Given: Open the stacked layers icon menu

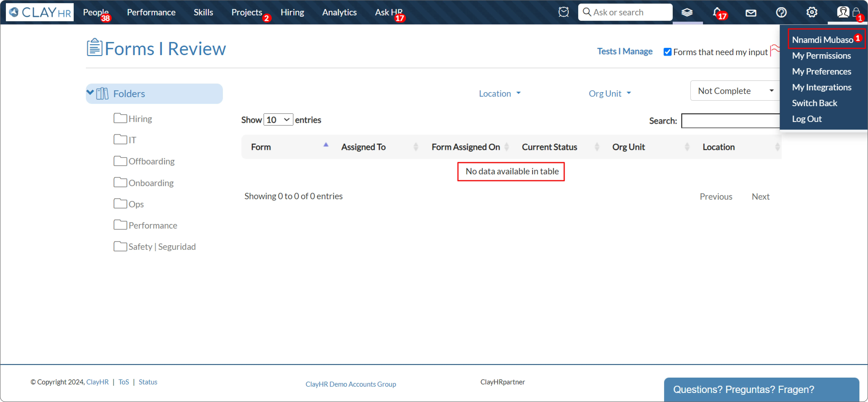Looking at the screenshot, I should 687,12.
